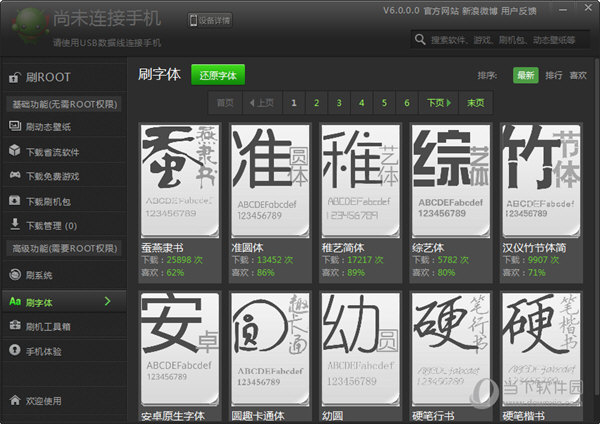Go to page 5 in pagination
The width and height of the screenshot is (600, 424).
coord(384,103)
